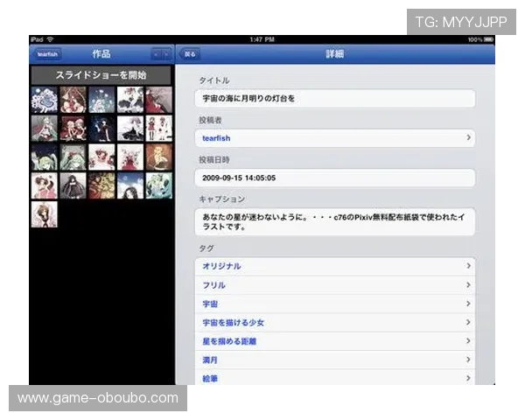This screenshot has width=525, height=420.
Task: Open the 宇宙 tag row
Action: [x=334, y=304]
